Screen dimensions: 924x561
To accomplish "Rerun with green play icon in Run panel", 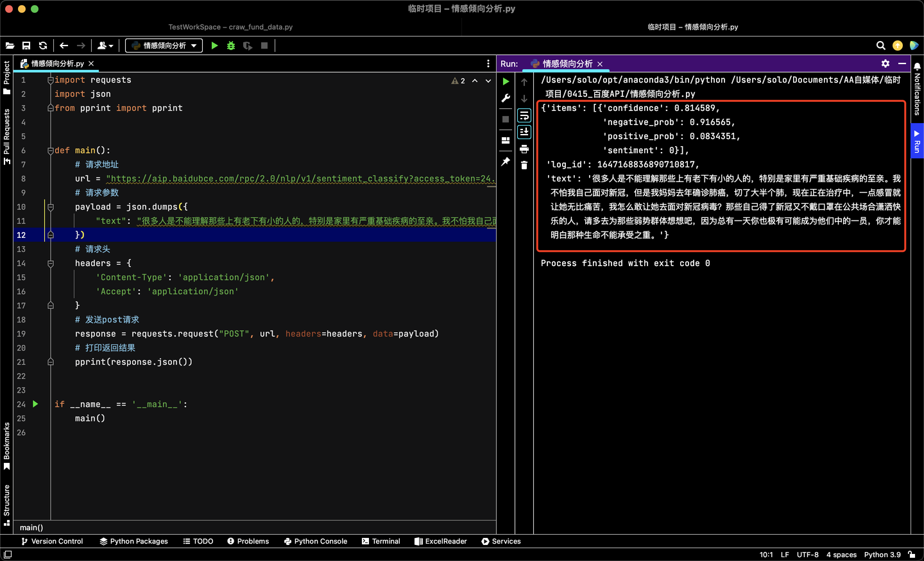I will [x=506, y=81].
